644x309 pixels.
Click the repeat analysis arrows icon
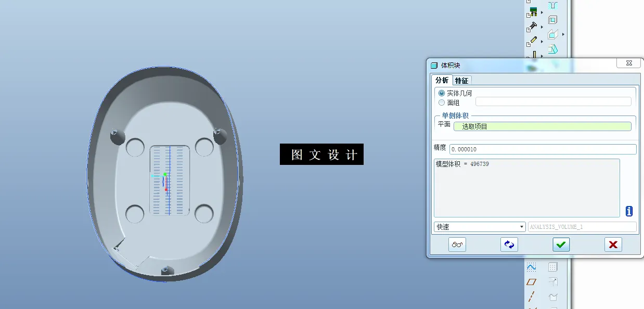pyautogui.click(x=508, y=244)
